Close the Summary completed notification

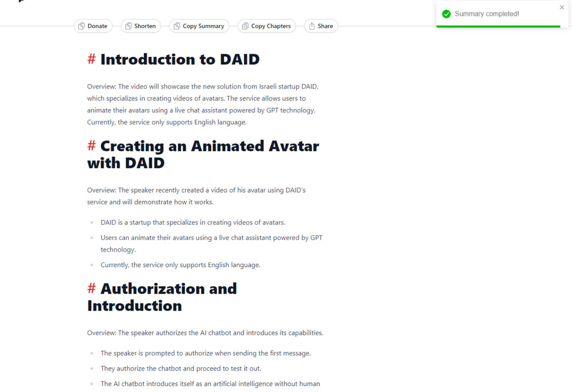point(562,7)
